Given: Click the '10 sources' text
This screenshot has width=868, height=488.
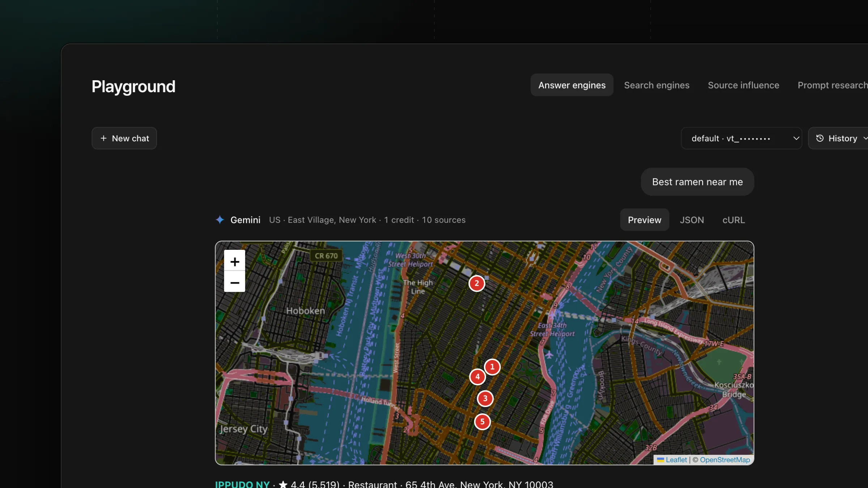Looking at the screenshot, I should click(444, 220).
